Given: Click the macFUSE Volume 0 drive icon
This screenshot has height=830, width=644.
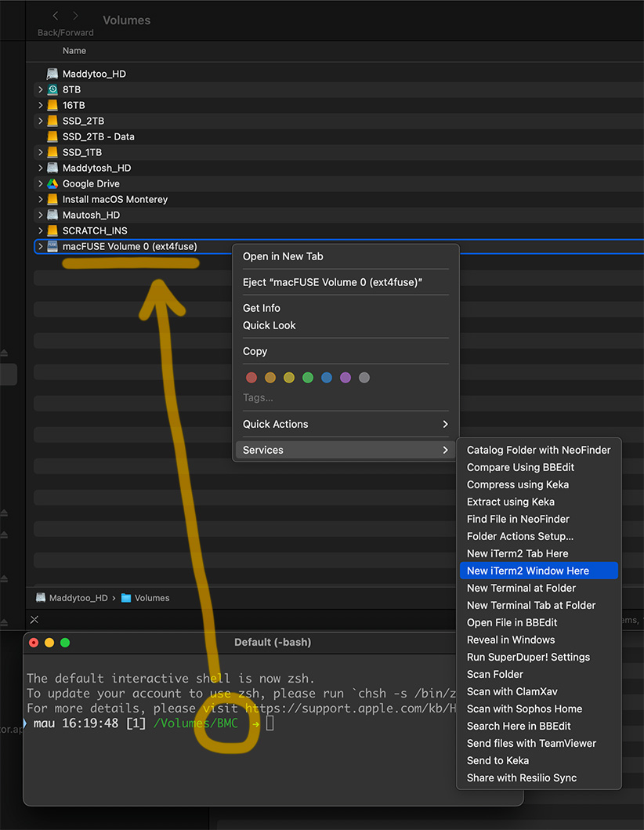Looking at the screenshot, I should click(x=52, y=246).
